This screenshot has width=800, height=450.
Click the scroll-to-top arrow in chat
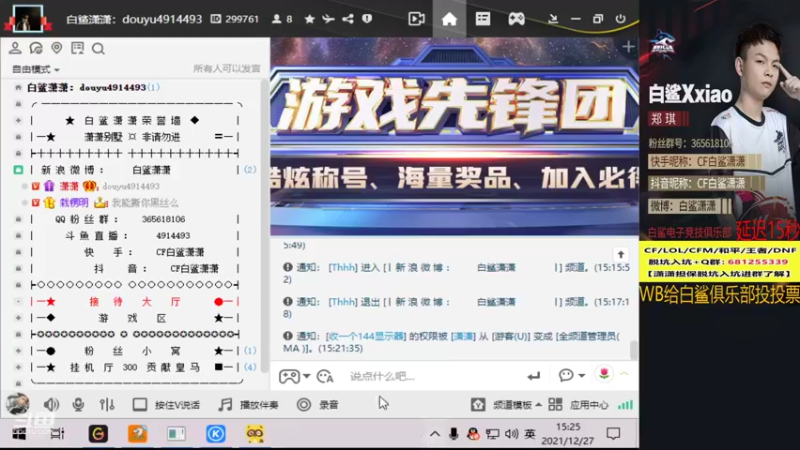[x=620, y=254]
